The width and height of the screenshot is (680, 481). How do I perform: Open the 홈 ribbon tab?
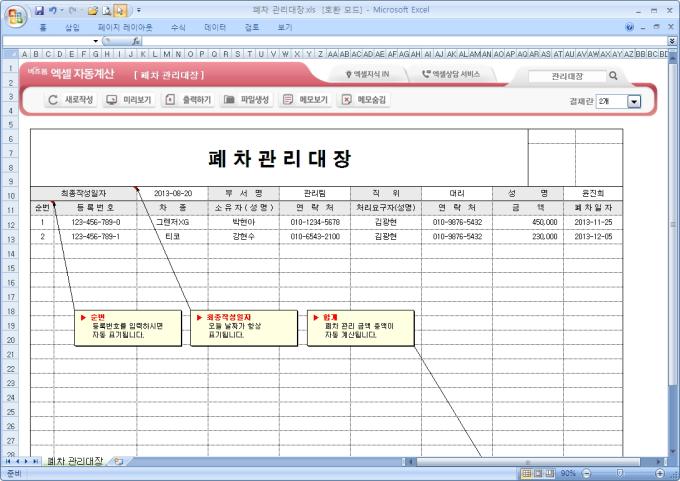click(43, 27)
